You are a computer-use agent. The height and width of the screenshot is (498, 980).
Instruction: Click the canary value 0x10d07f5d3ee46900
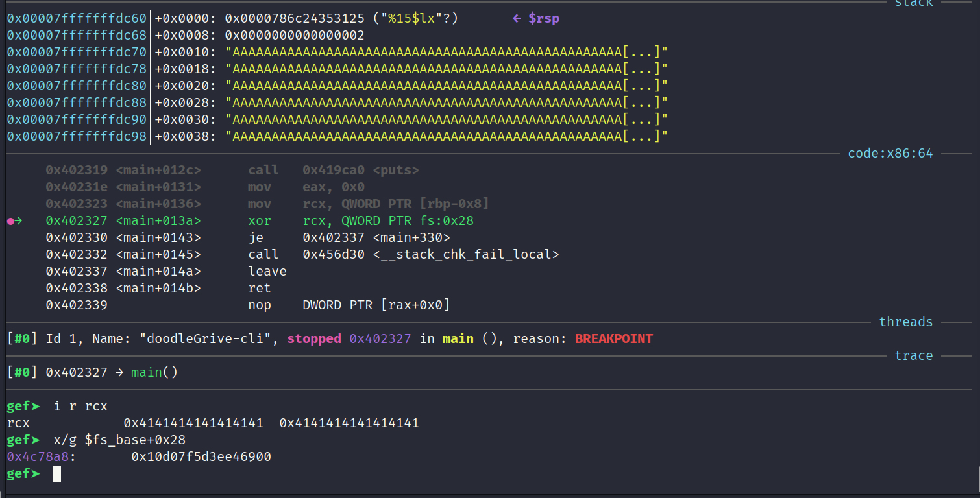(x=201, y=457)
